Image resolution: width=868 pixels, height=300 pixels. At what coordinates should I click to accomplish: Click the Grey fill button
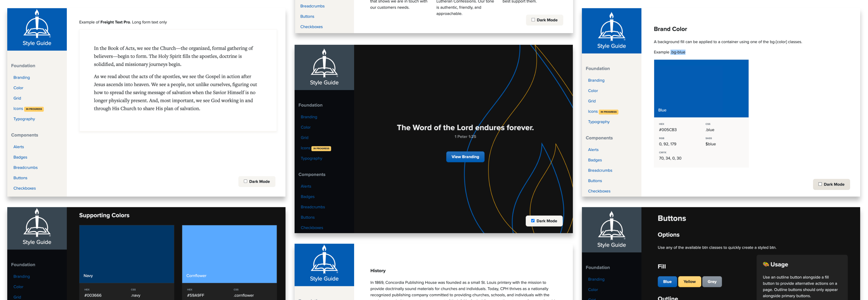tap(712, 281)
